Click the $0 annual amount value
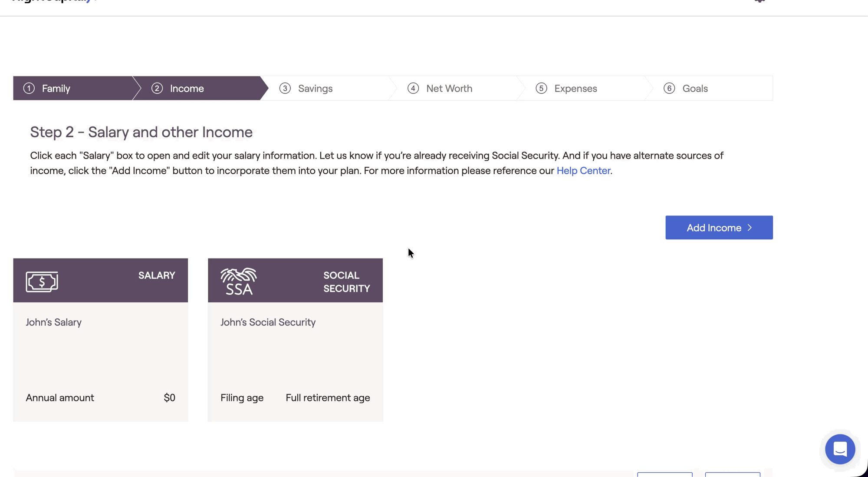The image size is (868, 477). tap(169, 397)
